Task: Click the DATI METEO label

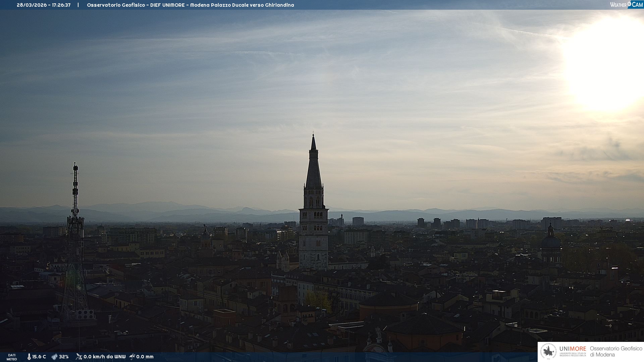Action: pyautogui.click(x=12, y=357)
